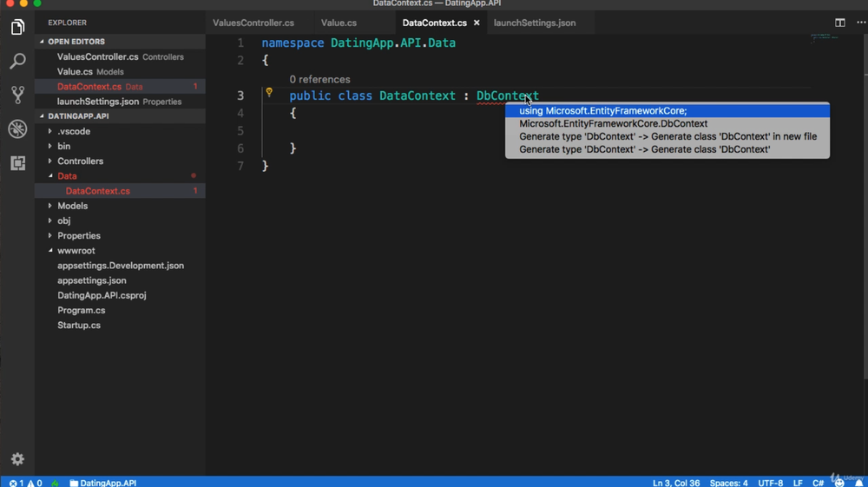The width and height of the screenshot is (868, 487).
Task: Open the Search view icon
Action: (x=17, y=61)
